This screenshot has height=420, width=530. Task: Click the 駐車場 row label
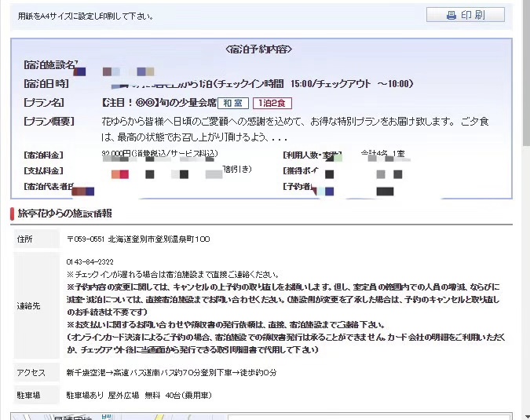coord(29,395)
